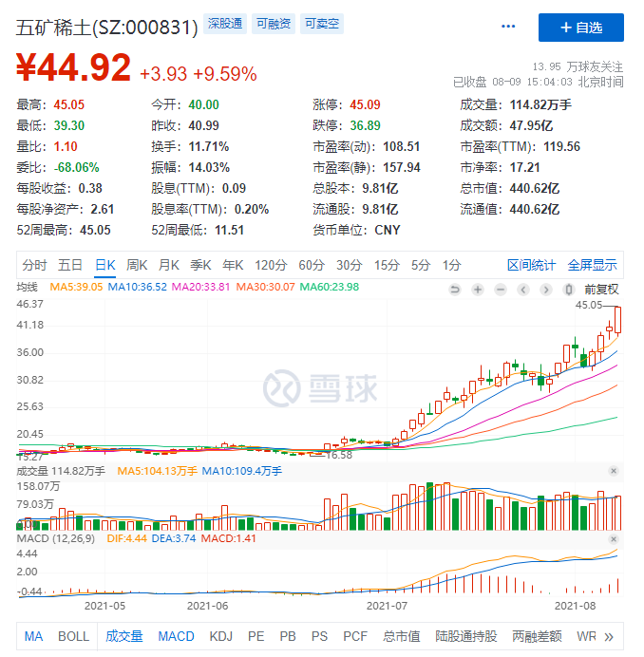Click the MA10:36.52 legend value
Image resolution: width=644 pixels, height=657 pixels.
tap(137, 287)
